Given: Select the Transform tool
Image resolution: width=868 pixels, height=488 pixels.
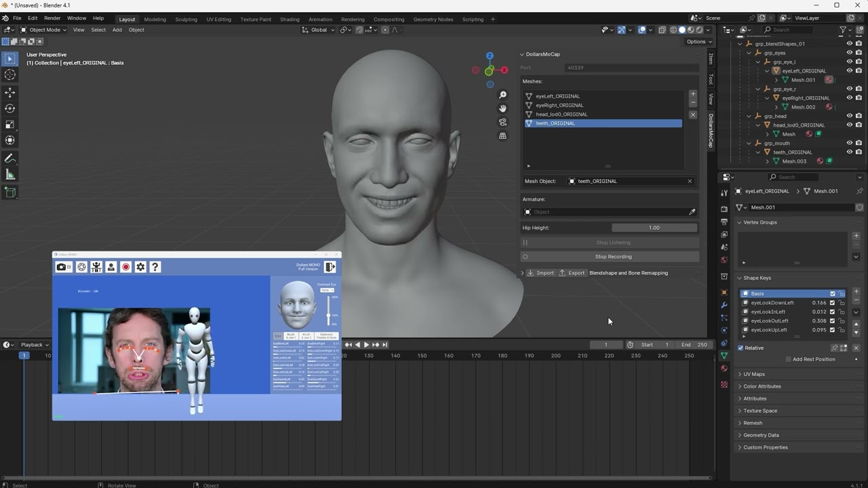Looking at the screenshot, I should coord(9,140).
